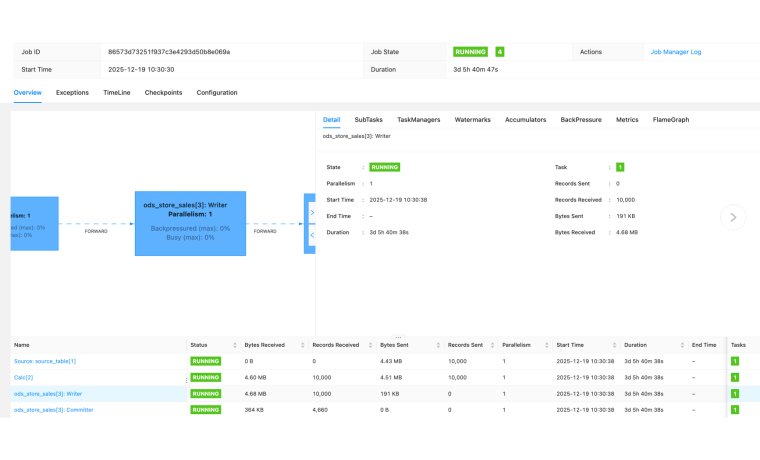Click the resize handle dots above the table
760x460 pixels.
point(398,337)
